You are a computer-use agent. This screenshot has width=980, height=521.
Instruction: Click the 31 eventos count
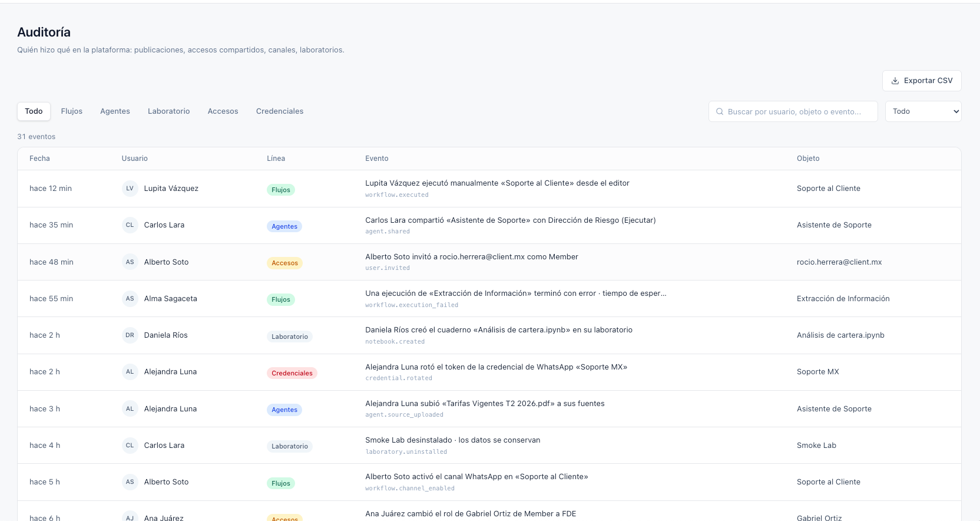[x=37, y=137]
